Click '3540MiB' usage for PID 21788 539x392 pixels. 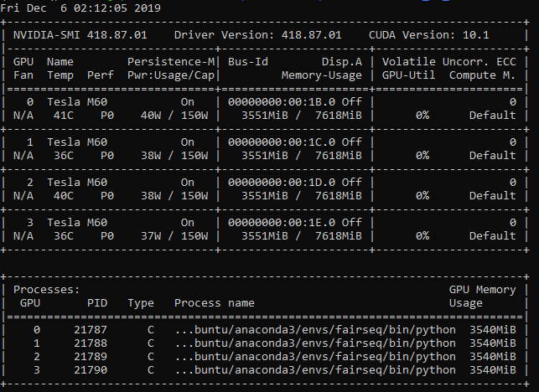click(x=493, y=343)
